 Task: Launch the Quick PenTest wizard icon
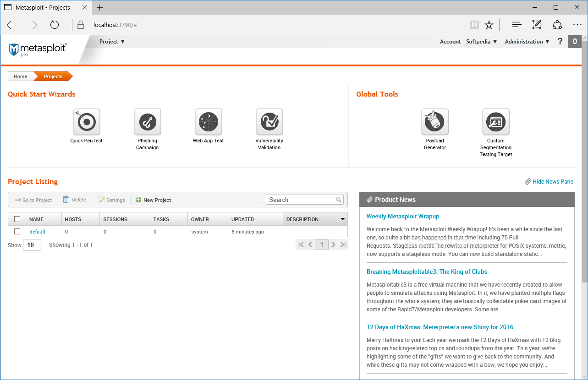tap(86, 122)
